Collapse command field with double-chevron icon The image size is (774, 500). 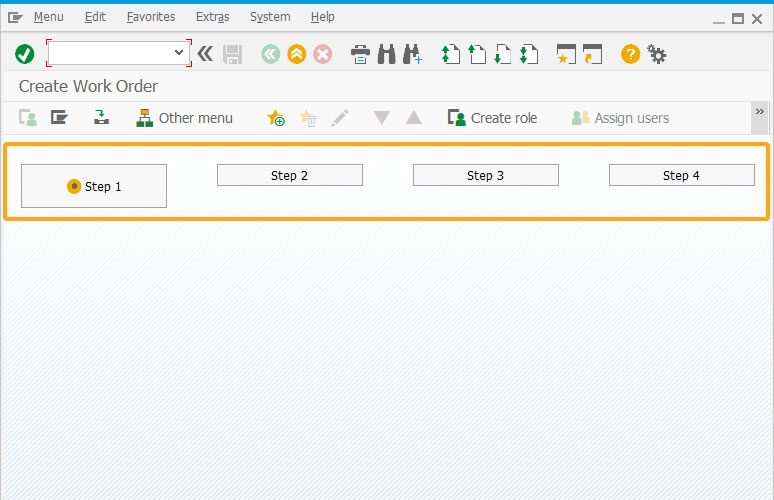(x=205, y=53)
